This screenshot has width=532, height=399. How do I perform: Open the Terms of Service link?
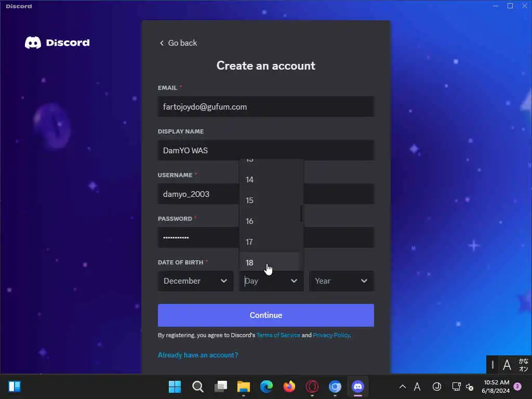278,335
